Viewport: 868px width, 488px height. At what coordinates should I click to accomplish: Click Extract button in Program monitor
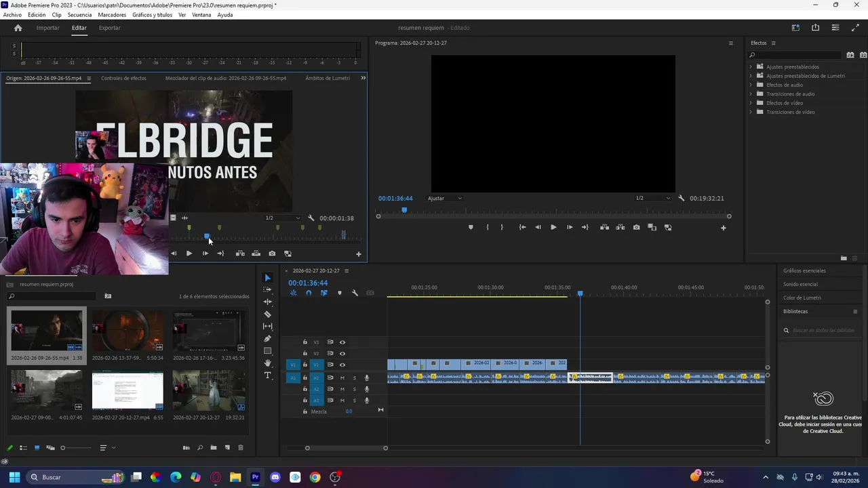[620, 227]
